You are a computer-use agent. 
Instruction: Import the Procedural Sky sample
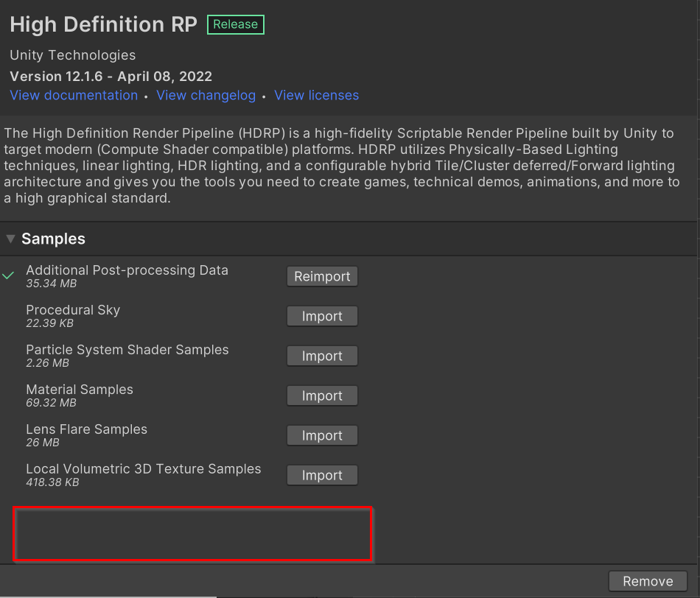click(322, 316)
